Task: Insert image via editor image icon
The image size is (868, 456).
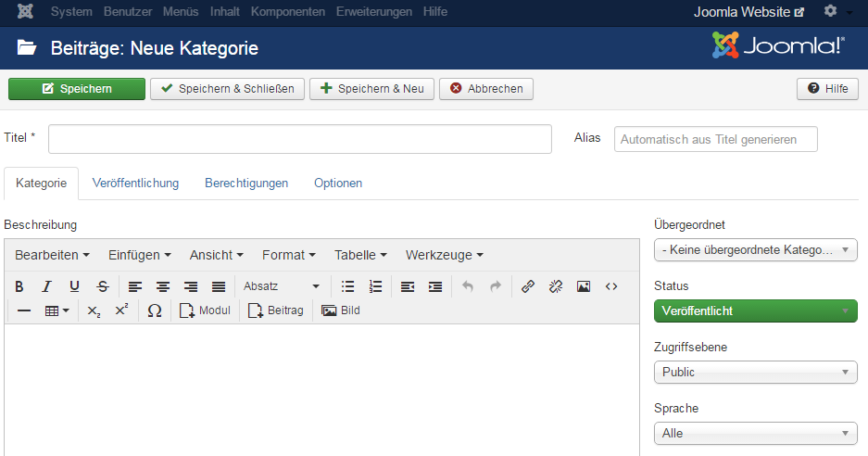Action: tap(584, 286)
